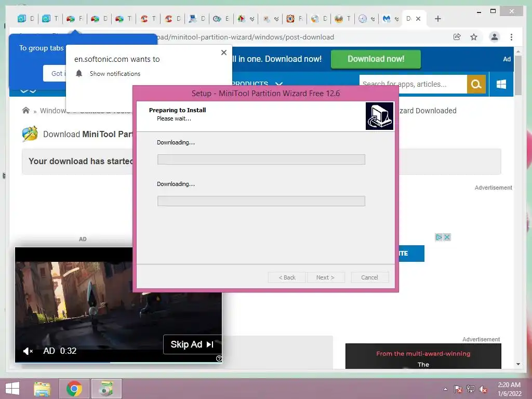The height and width of the screenshot is (399, 532).
Task: Click the orange search magnifier button
Action: click(x=476, y=84)
